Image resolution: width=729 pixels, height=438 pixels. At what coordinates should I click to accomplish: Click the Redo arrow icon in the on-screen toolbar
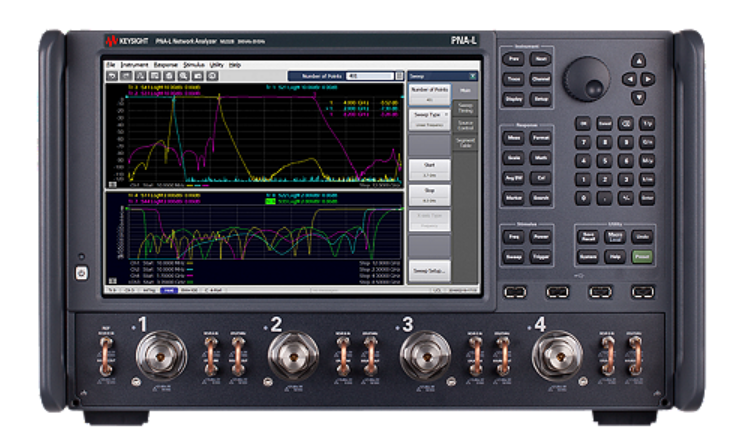(126, 76)
